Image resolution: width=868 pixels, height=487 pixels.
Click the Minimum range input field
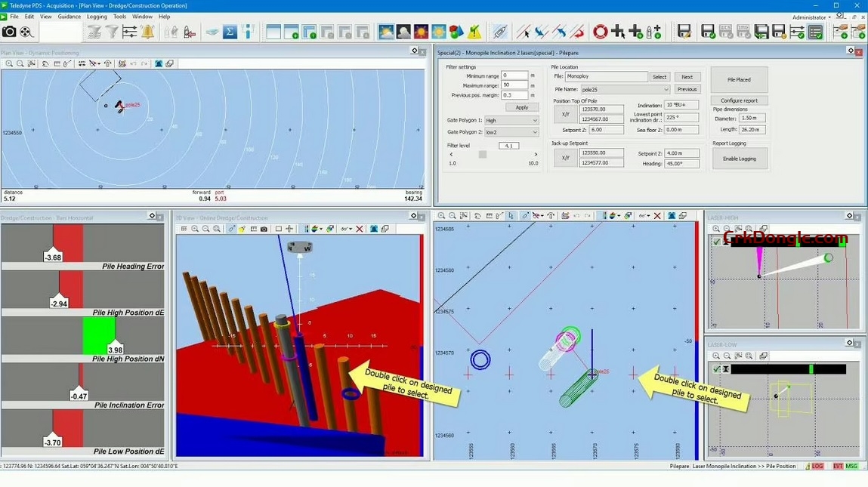click(x=515, y=76)
